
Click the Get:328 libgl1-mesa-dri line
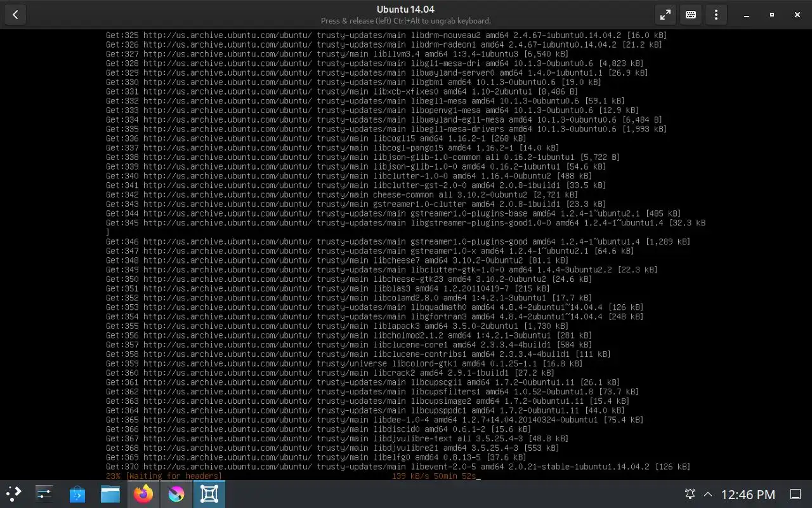coord(374,63)
